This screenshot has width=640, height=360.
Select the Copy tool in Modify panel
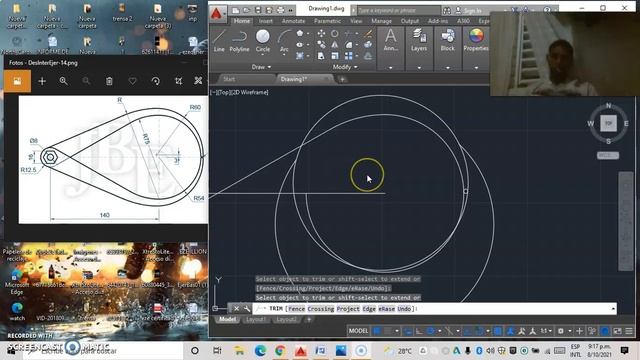[x=321, y=44]
